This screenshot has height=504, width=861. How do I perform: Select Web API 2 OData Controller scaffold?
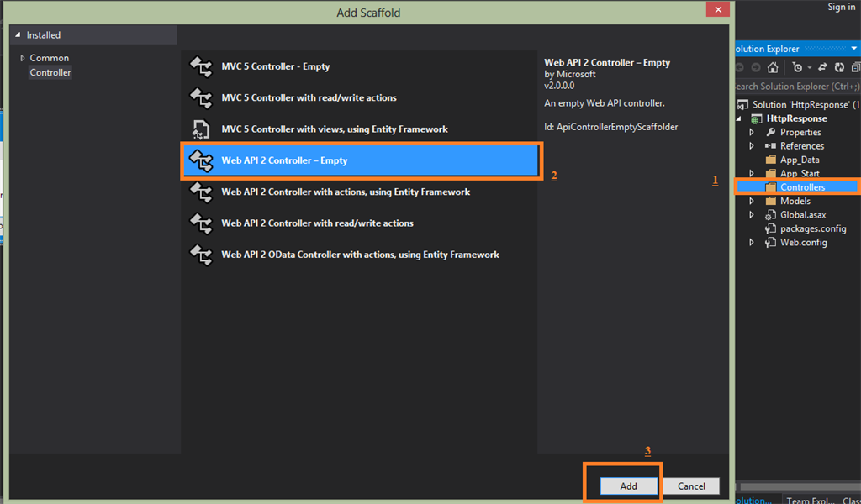pos(359,255)
